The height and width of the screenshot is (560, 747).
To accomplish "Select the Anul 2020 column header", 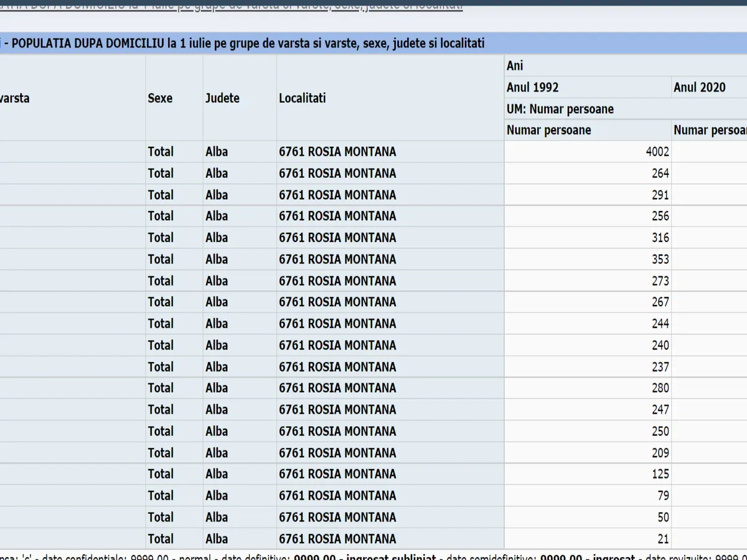I will pyautogui.click(x=700, y=87).
